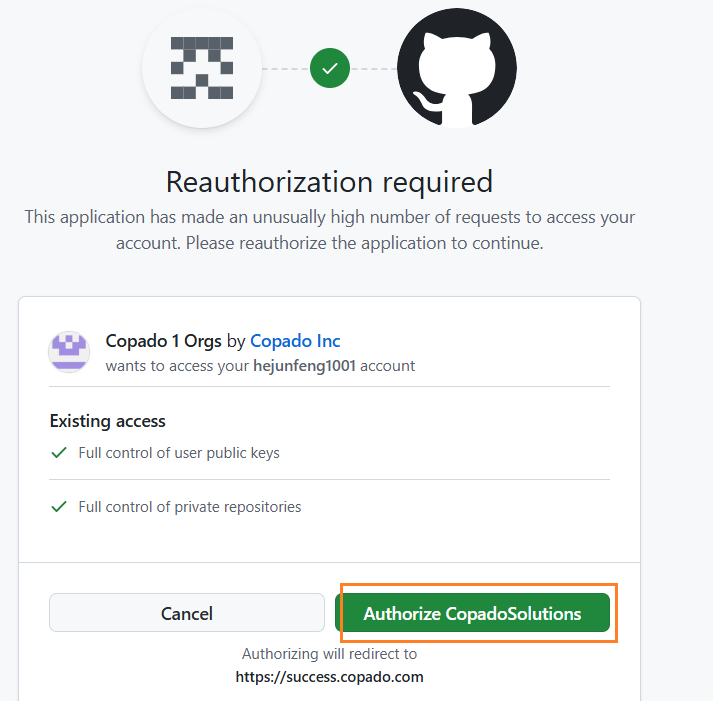Viewport: 713px width, 701px height.
Task: Click the green checkmark connection circle
Action: [330, 68]
